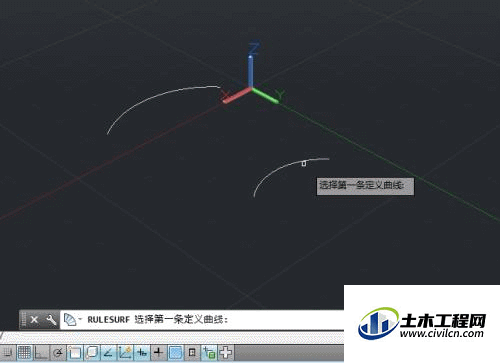Open command line customize wrench
This screenshot has height=363, width=500.
51,320
